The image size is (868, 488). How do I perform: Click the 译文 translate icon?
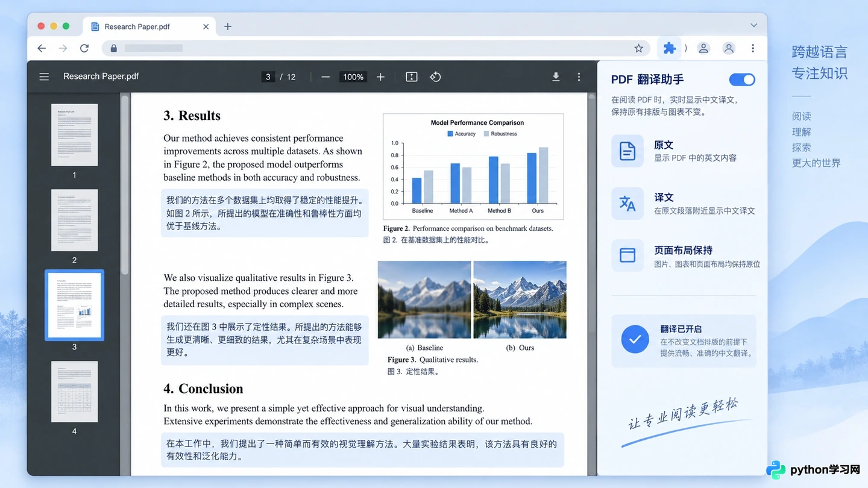point(627,203)
